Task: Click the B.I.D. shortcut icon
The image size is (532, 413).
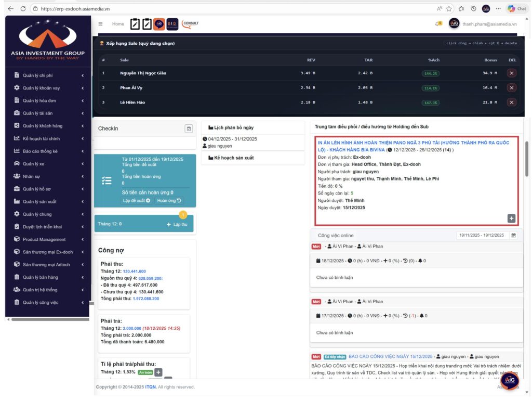Action: (172, 24)
